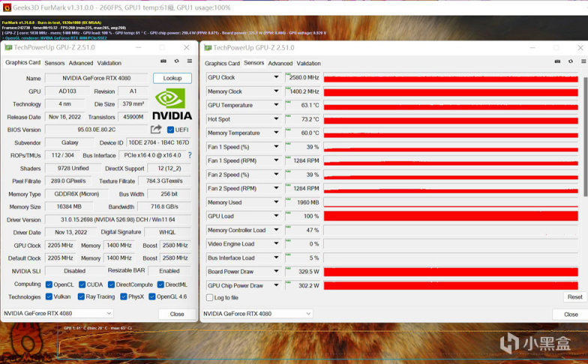This screenshot has height=364, width=588.
Task: Click the refresh icon in Sensors GPU-Z window
Action: point(571,61)
